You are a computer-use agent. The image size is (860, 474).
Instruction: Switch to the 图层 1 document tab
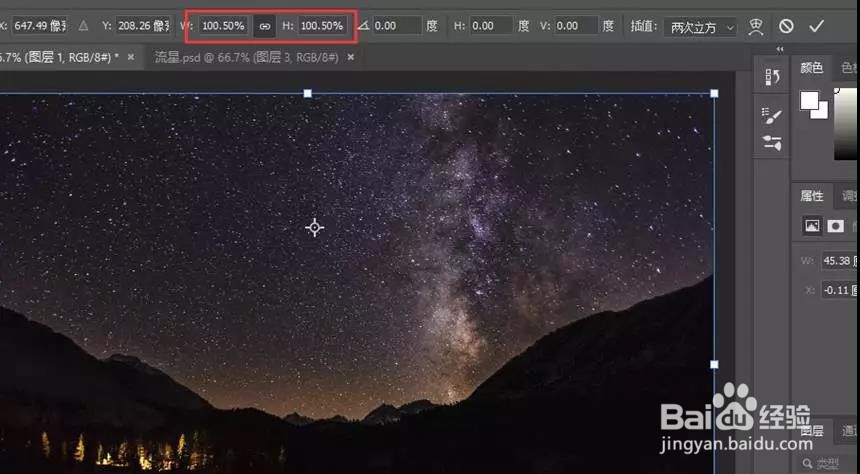point(59,57)
